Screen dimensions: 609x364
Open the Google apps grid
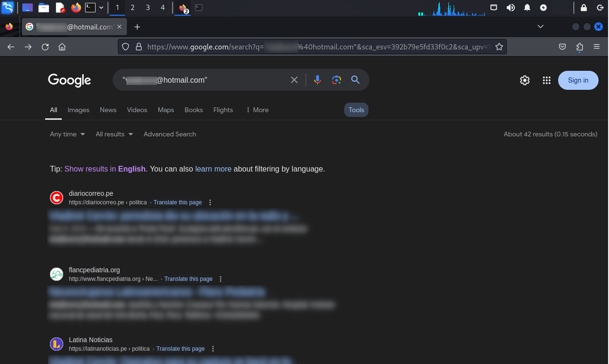pyautogui.click(x=547, y=80)
